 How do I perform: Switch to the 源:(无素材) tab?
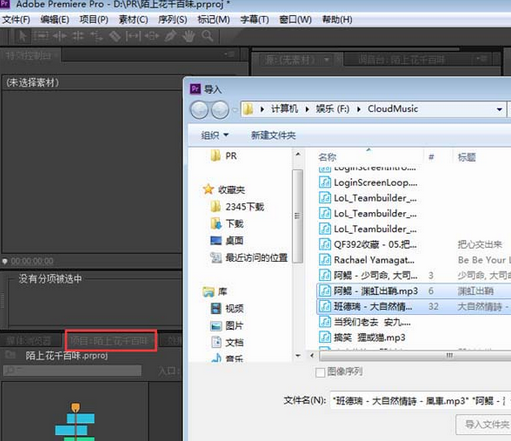pos(290,60)
